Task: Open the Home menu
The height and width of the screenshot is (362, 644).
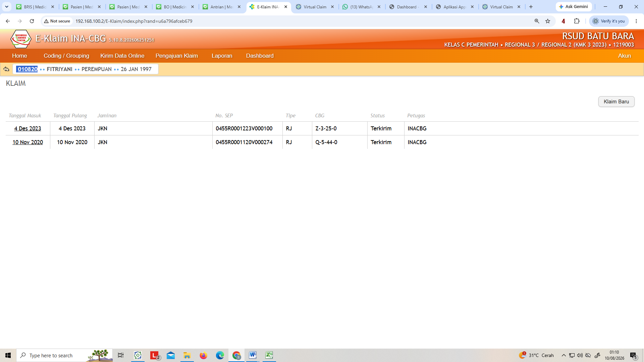Action: (19, 56)
